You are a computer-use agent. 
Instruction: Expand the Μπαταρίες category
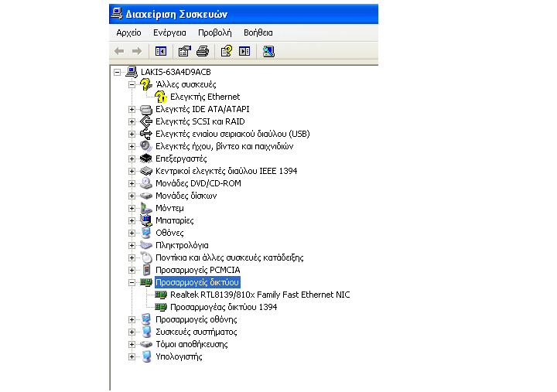pyautogui.click(x=132, y=221)
